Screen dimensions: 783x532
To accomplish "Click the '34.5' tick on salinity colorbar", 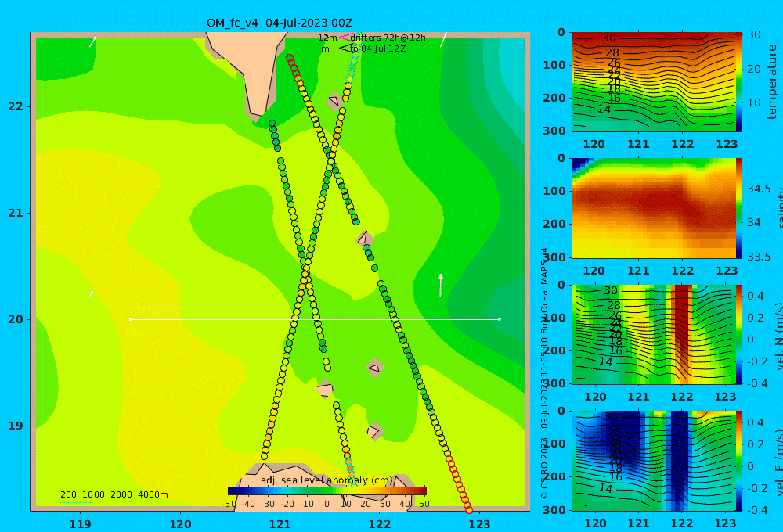I will (x=759, y=189).
